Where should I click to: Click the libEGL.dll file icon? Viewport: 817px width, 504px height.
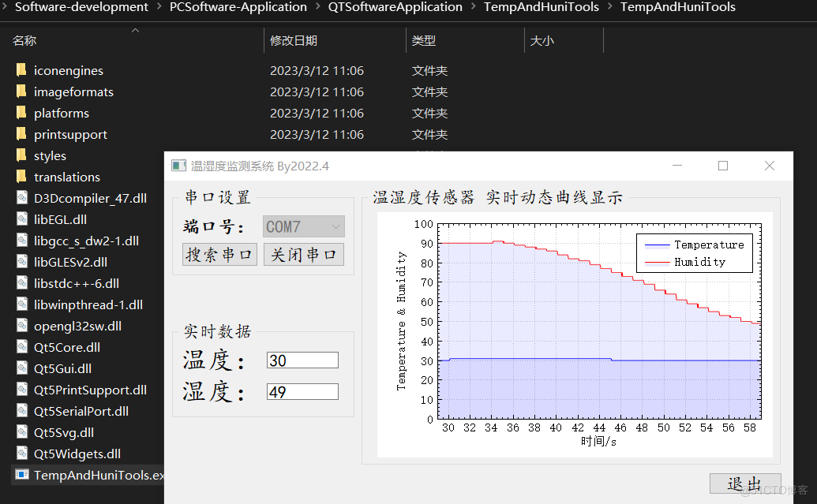(x=21, y=219)
